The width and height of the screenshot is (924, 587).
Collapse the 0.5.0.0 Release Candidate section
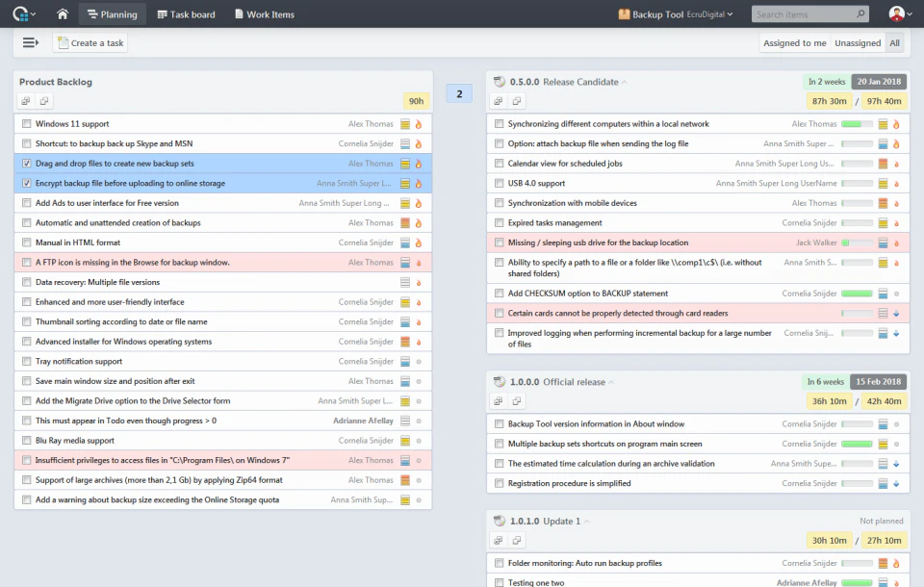pyautogui.click(x=624, y=82)
